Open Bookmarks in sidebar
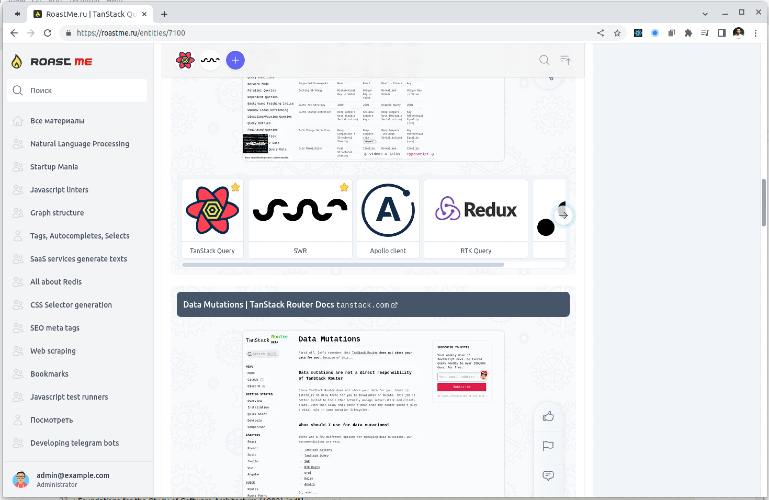The width and height of the screenshot is (769, 500). tap(49, 374)
